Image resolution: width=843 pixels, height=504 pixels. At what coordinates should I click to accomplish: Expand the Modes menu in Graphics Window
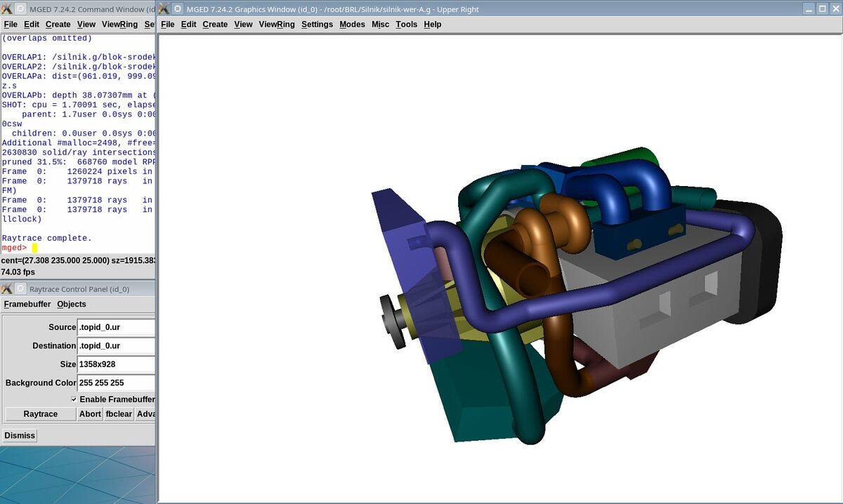pos(352,24)
